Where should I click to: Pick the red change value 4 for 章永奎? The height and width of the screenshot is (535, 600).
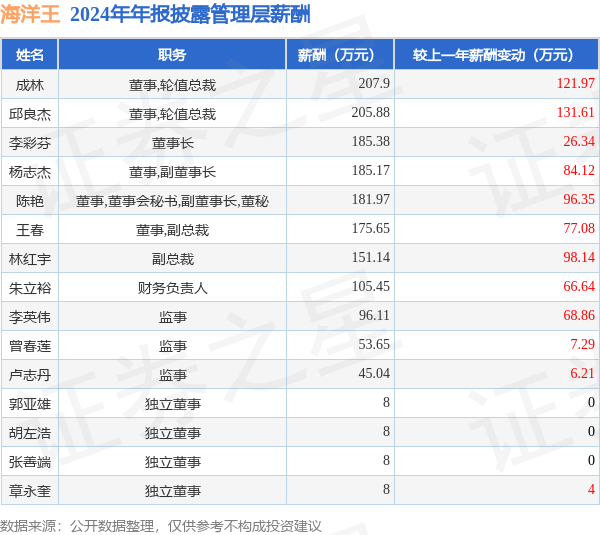click(591, 489)
